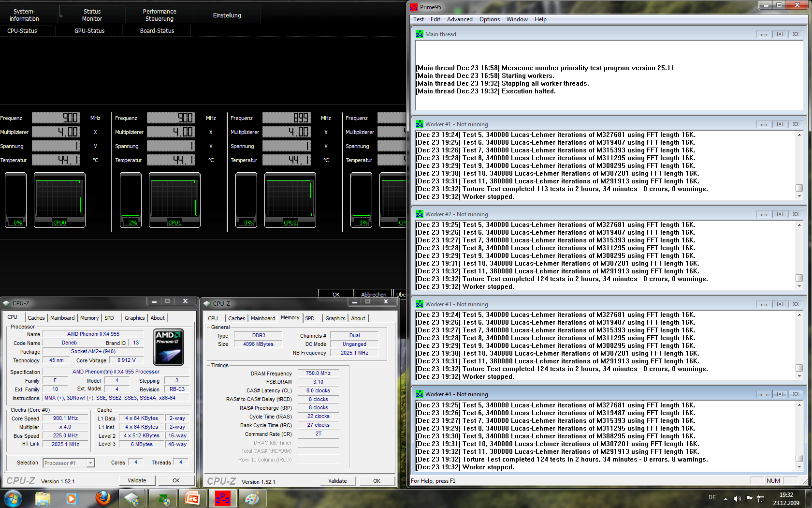This screenshot has height=508, width=812.
Task: Open Paint from the taskbar
Action: point(252,498)
